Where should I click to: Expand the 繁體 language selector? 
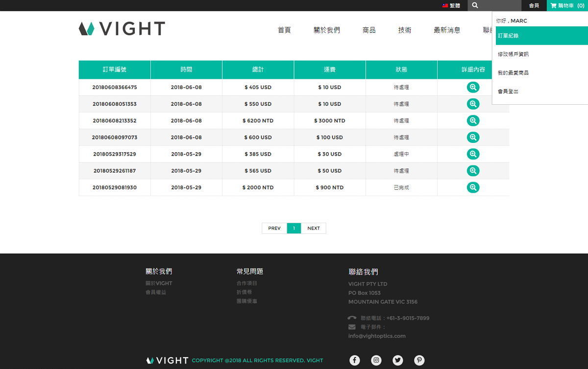click(451, 5)
